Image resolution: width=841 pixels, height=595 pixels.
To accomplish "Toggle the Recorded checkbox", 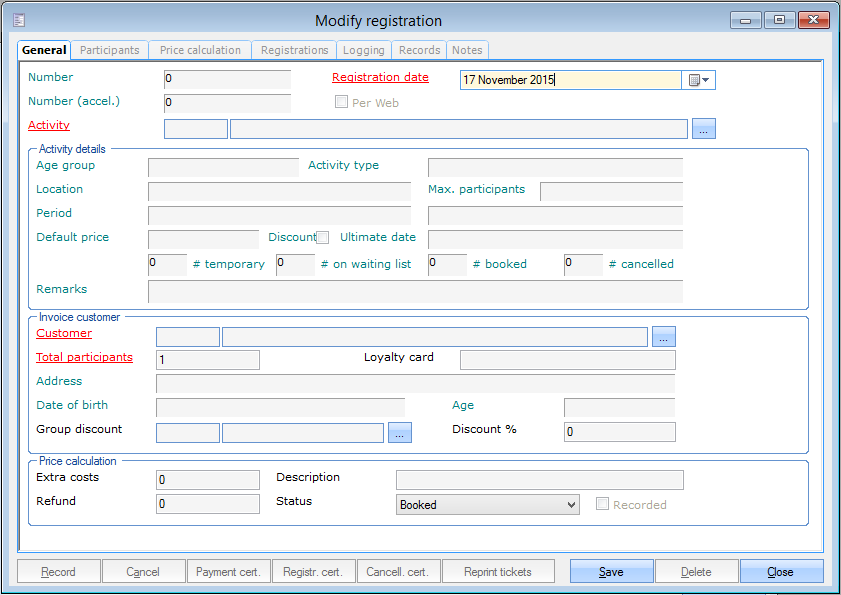I will 602,505.
